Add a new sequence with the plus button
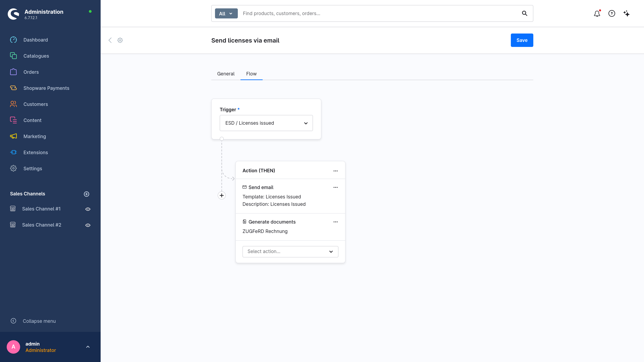Screen dimensions: 644x362 pos(222,195)
